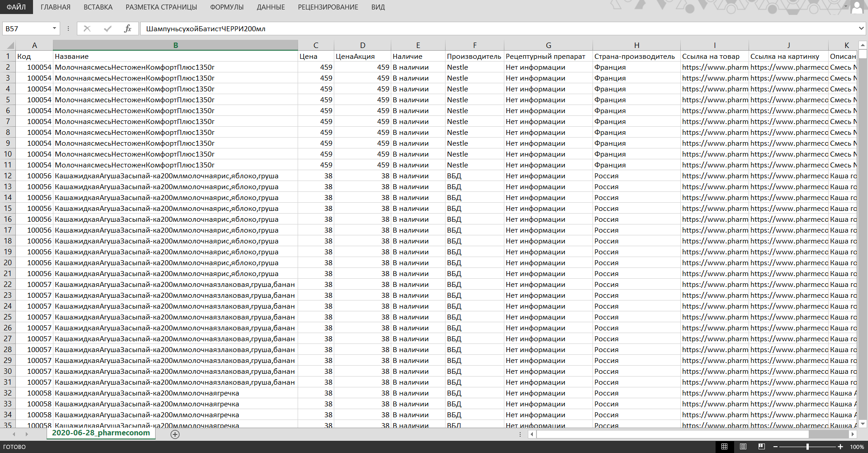Zoom out with the minus button

coord(775,447)
